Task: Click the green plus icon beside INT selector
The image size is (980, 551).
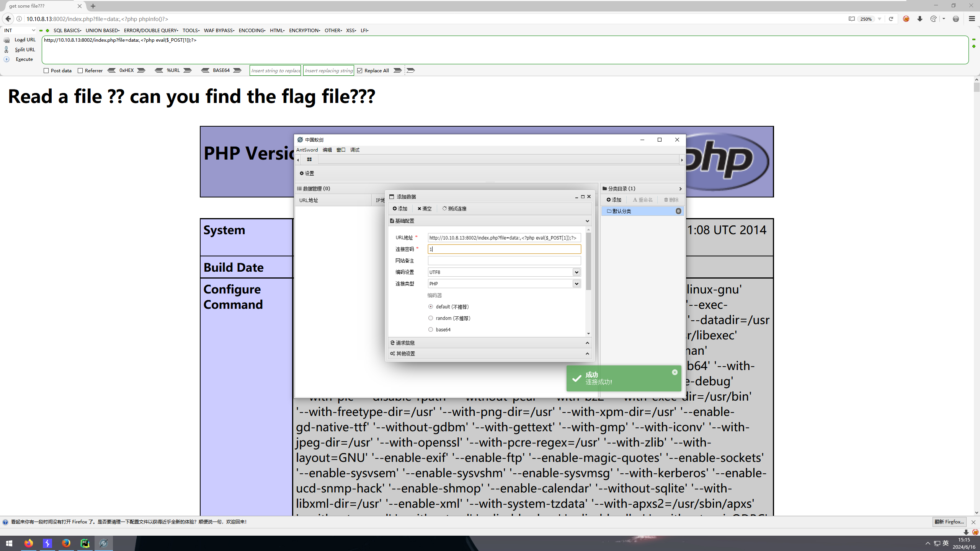Action: [x=47, y=31]
